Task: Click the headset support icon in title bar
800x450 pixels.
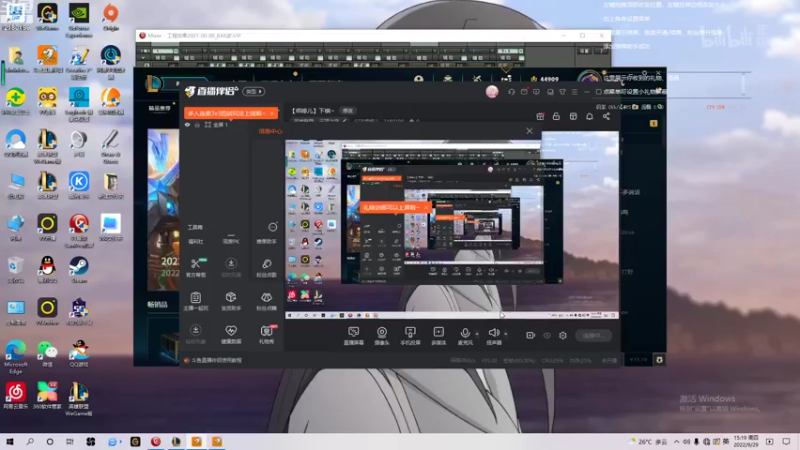Action: coord(511,92)
